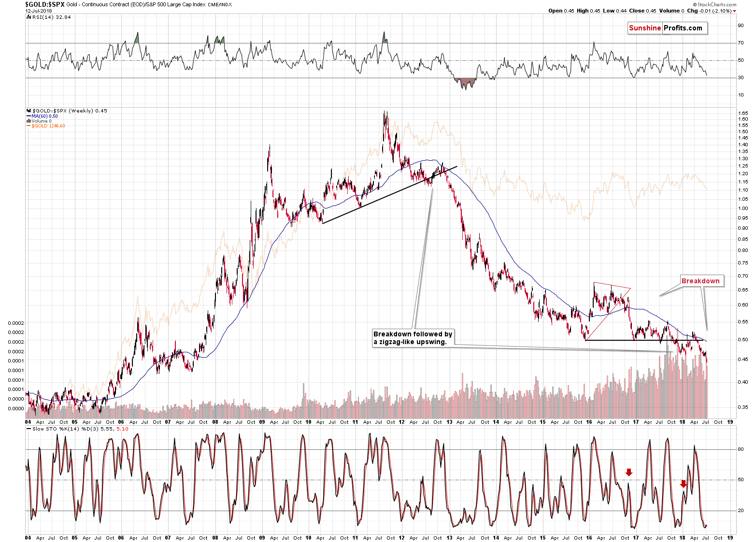Click the 1.00 price axis label

click(743, 208)
